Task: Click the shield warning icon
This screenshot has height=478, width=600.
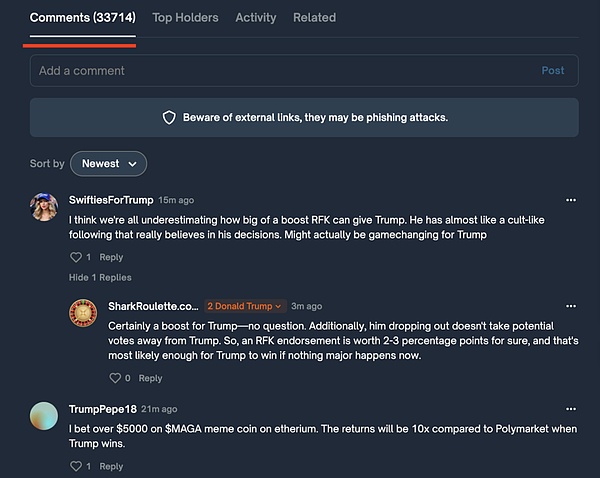Action: pos(169,118)
